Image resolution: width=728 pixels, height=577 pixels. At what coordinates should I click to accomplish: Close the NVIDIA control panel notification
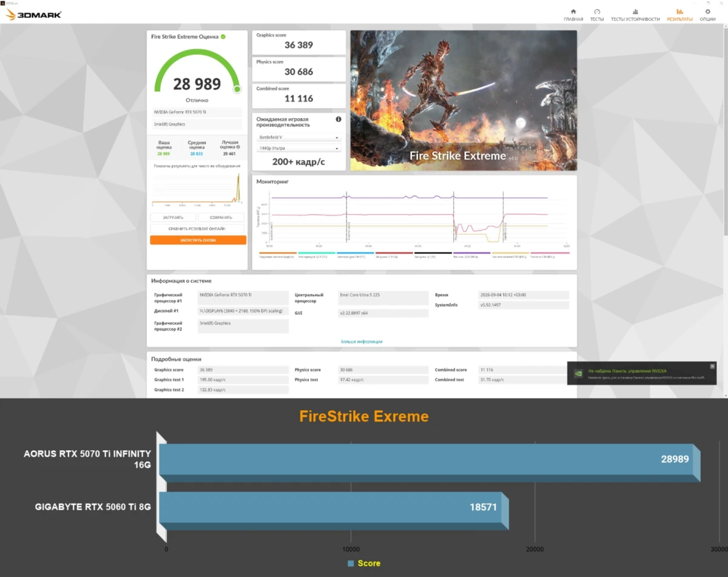click(x=712, y=366)
